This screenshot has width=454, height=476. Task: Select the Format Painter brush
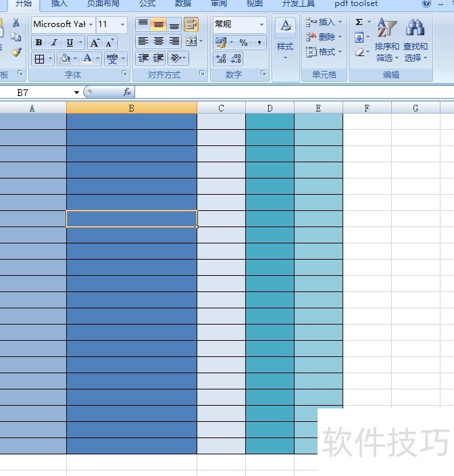16,52
